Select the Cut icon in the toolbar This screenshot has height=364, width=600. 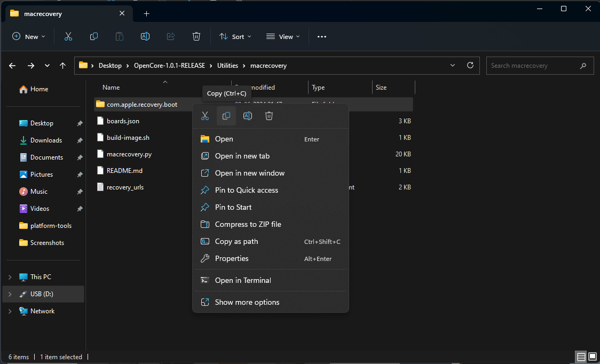[x=68, y=36]
